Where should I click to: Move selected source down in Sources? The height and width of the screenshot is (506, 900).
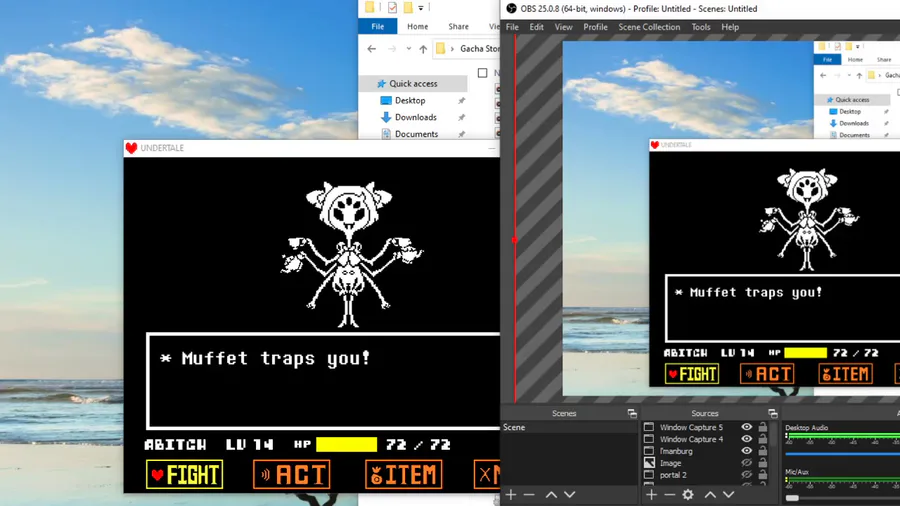coord(728,495)
